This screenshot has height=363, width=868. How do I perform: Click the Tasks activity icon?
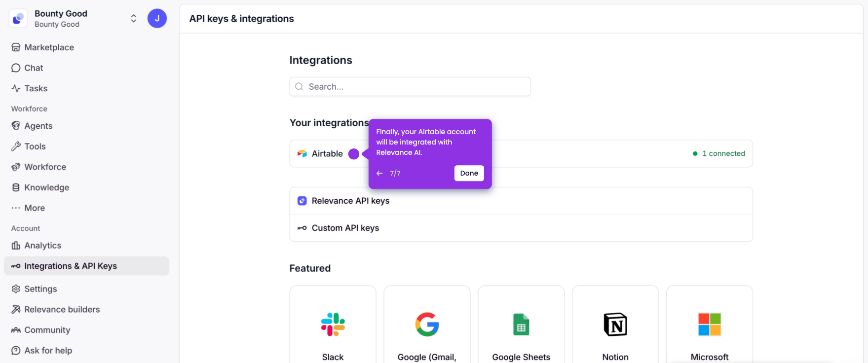(16, 88)
